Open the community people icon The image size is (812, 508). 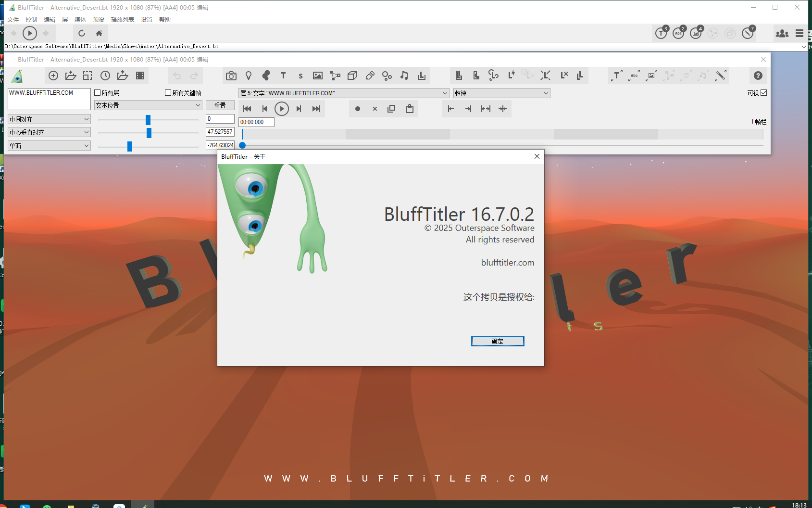tap(782, 33)
